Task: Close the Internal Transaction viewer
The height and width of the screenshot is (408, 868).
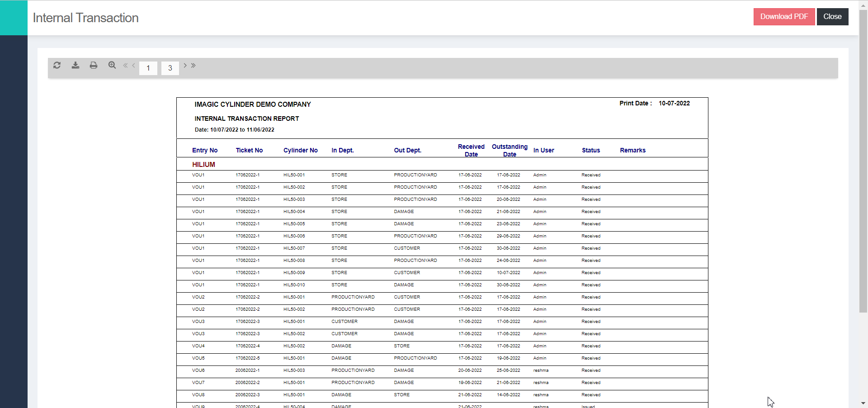Action: pyautogui.click(x=832, y=17)
